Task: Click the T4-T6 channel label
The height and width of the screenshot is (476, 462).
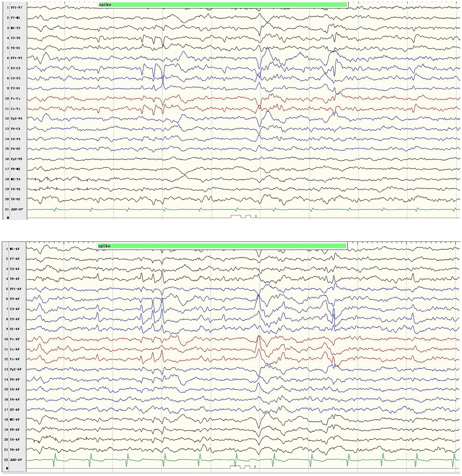Action: click(x=16, y=189)
